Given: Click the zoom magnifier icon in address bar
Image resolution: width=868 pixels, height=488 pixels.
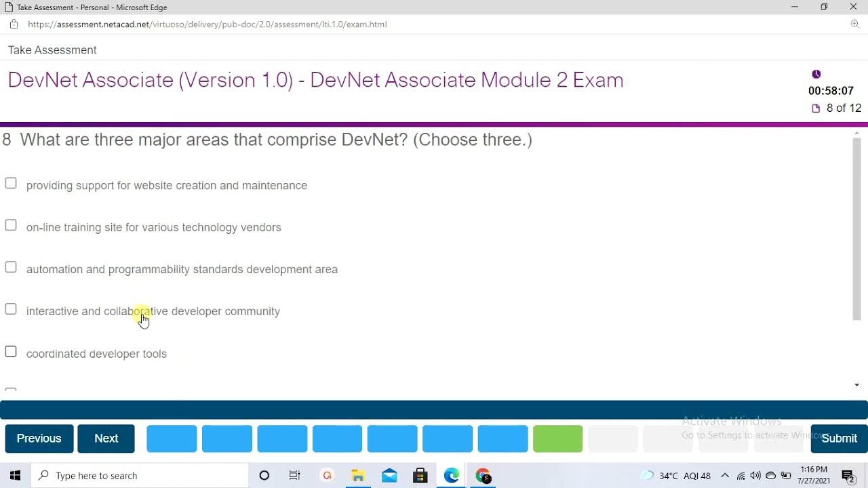Looking at the screenshot, I should pyautogui.click(x=855, y=24).
